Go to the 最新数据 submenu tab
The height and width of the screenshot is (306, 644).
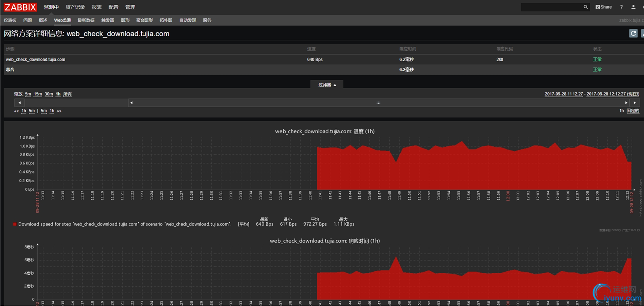86,20
